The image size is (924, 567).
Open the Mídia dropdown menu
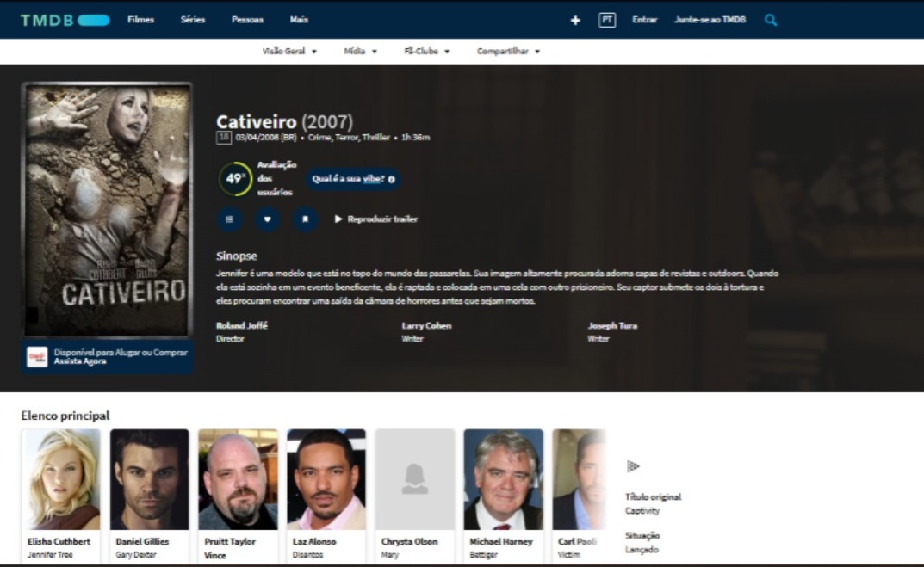[x=360, y=52]
